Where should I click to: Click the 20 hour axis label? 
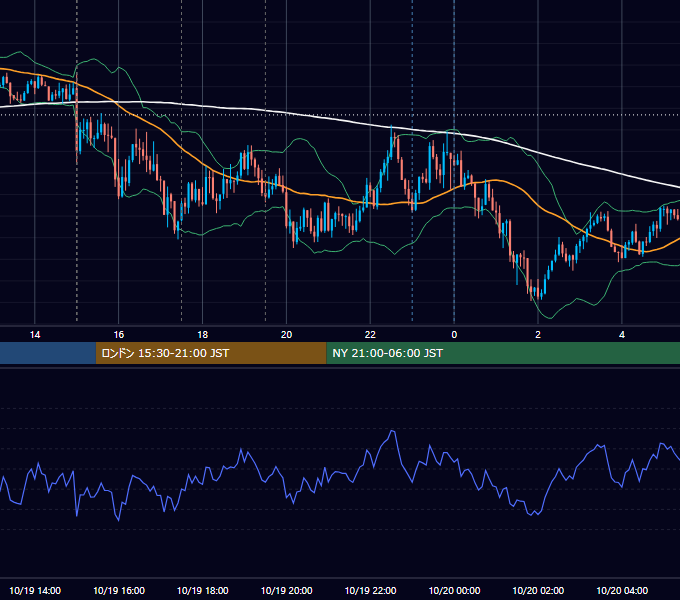(286, 335)
